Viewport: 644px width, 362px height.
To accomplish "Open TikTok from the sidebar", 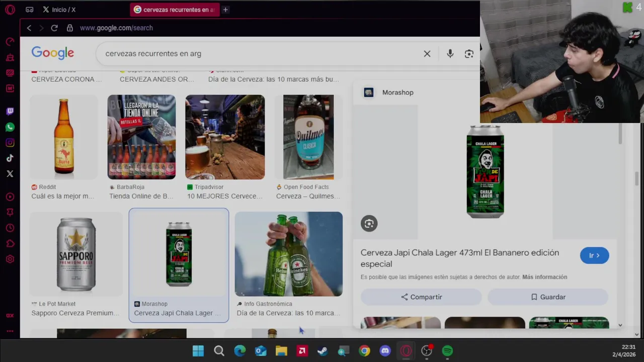I will [10, 158].
